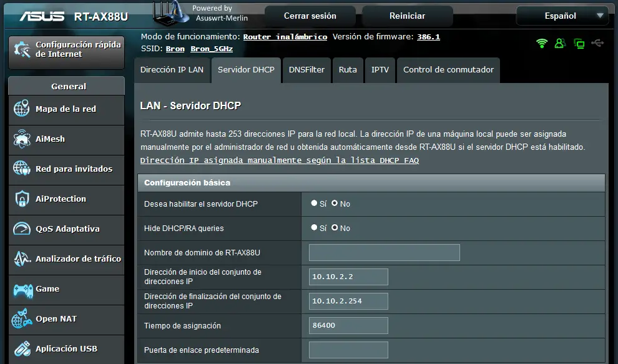Click the AiProtection shield icon

pyautogui.click(x=22, y=199)
